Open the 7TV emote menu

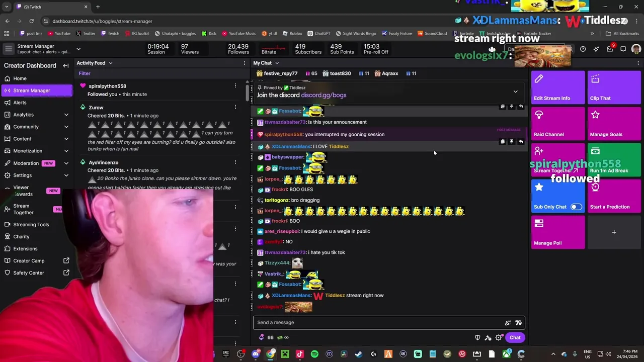click(519, 323)
